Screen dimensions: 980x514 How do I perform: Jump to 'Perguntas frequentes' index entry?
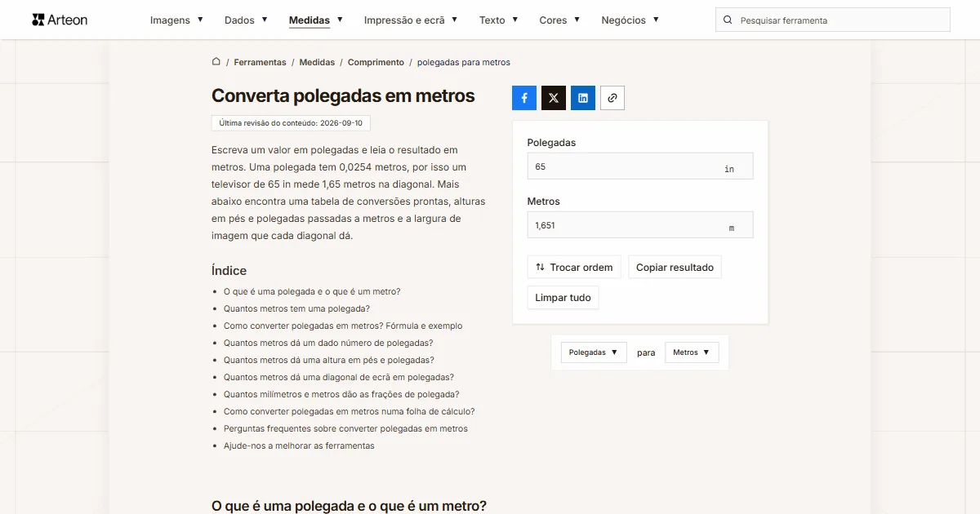[x=345, y=428]
